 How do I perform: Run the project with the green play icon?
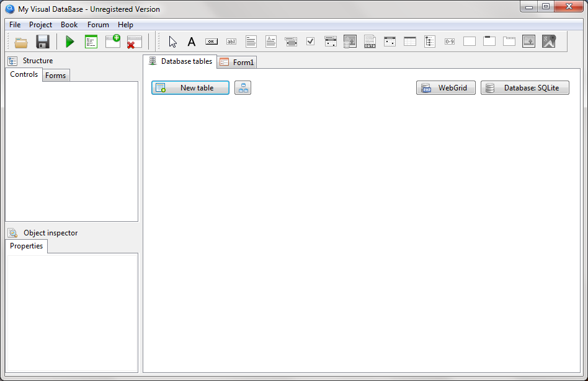click(69, 42)
